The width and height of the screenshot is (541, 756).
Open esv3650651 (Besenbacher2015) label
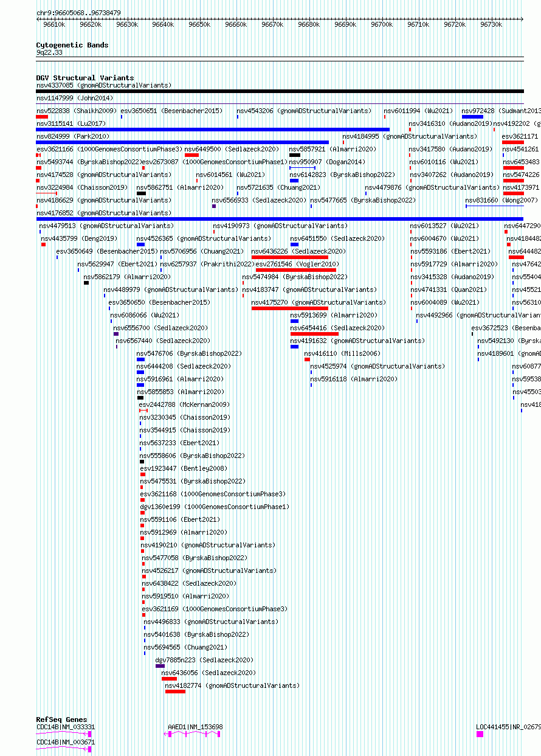click(171, 111)
